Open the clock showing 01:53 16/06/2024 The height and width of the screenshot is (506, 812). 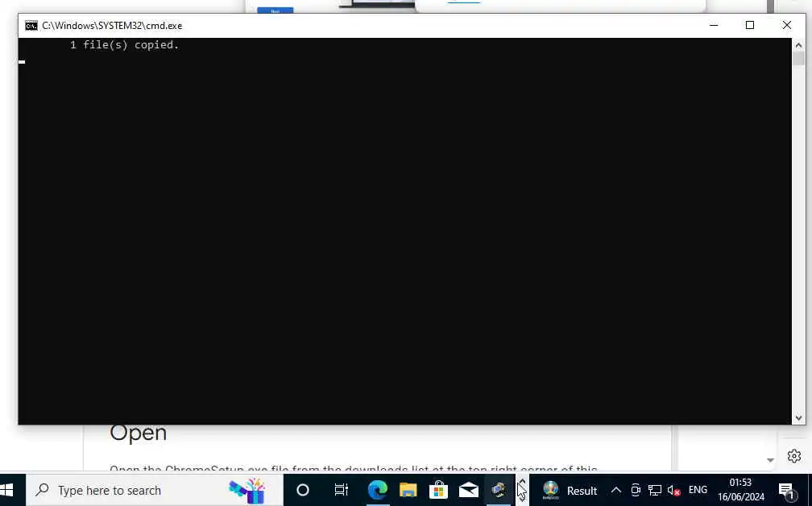point(740,489)
